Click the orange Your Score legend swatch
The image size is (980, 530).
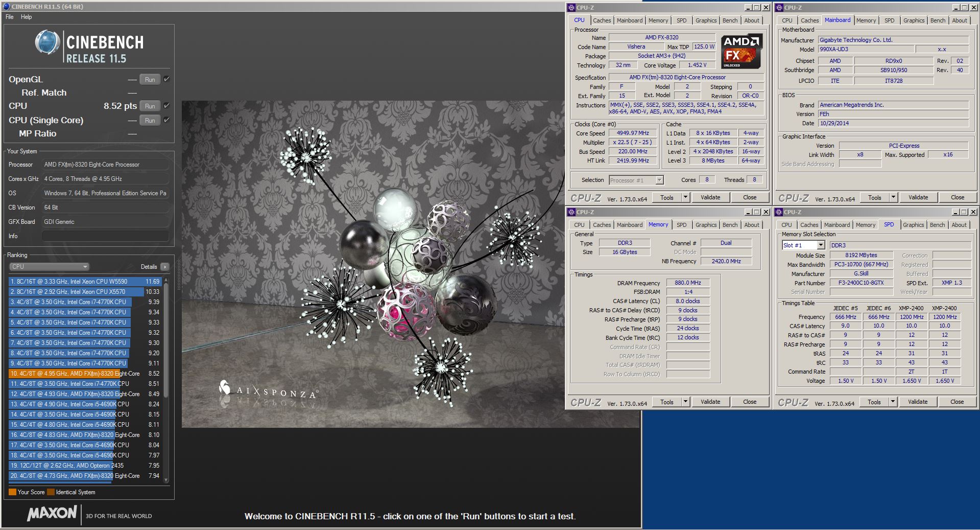click(12, 492)
